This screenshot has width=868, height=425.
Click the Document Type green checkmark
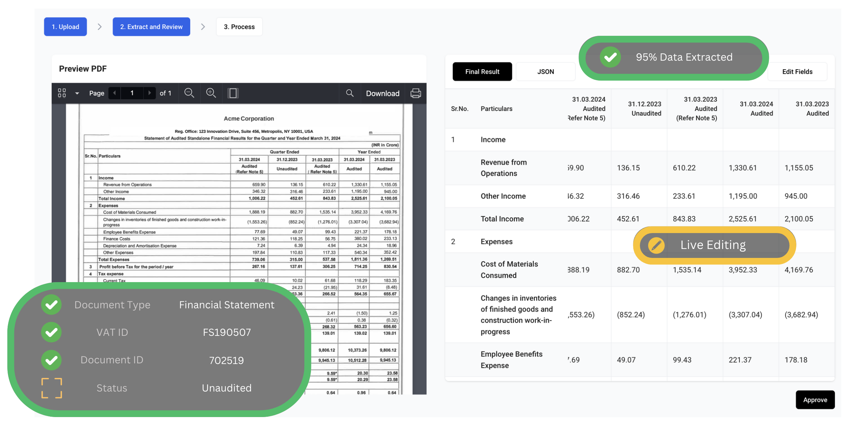[x=51, y=305]
